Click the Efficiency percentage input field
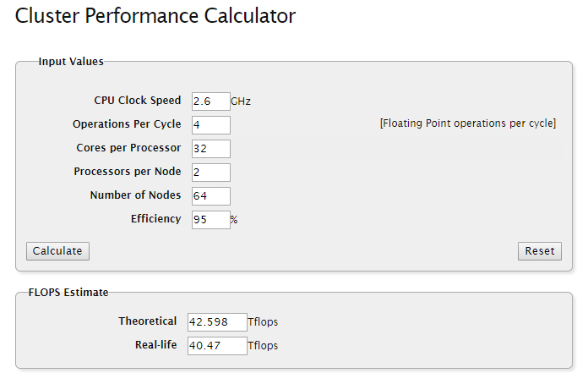This screenshot has height=373, width=588. [210, 220]
